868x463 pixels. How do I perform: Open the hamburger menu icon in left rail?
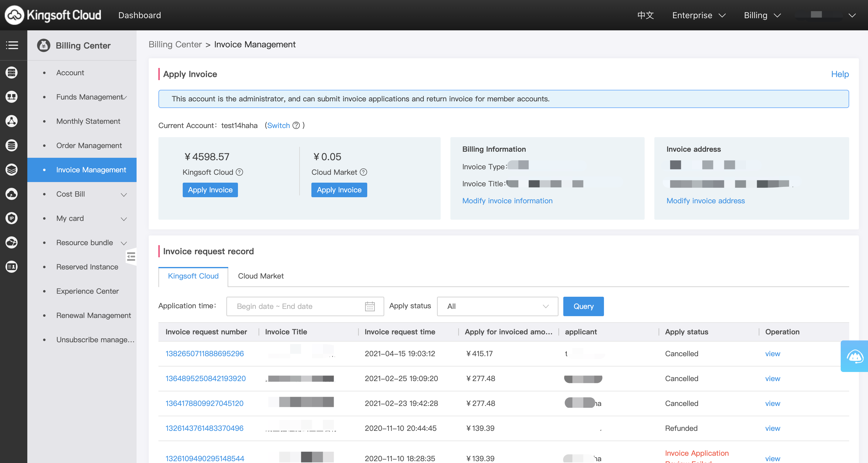pos(12,45)
